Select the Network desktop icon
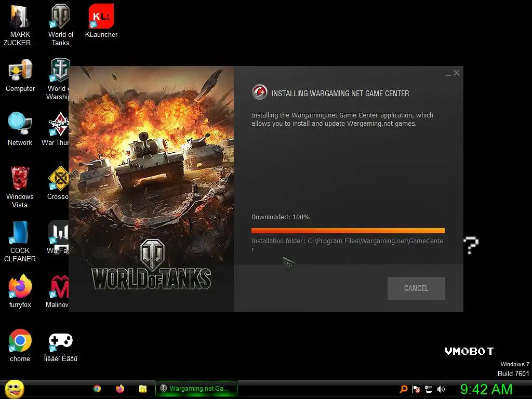532x399 pixels. click(x=20, y=129)
